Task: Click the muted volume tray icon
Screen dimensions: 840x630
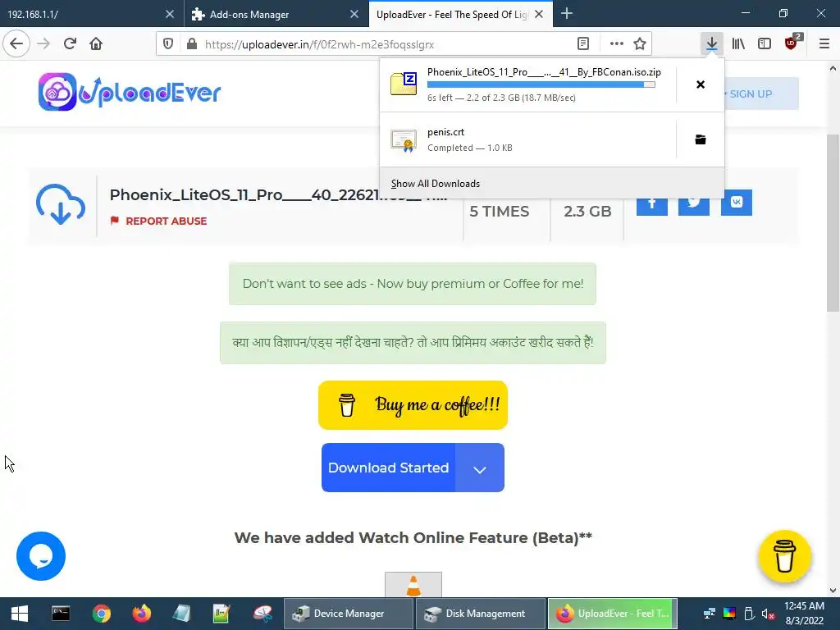Action: 768,614
